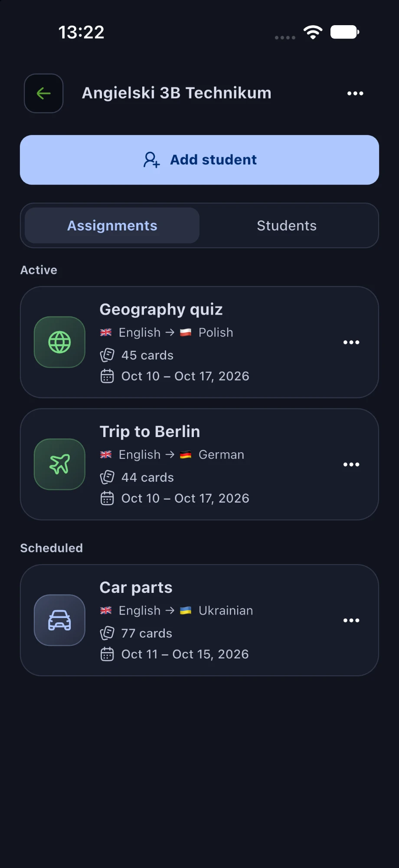The height and width of the screenshot is (868, 399).
Task: Click the calendar icon for Geography quiz dates
Action: (107, 376)
